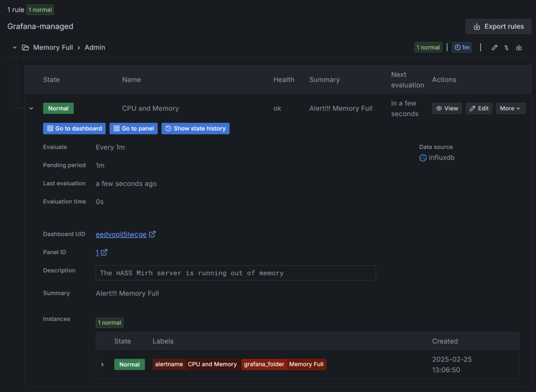Expand the Normal alert instance row
Viewport: 536px width, 392px height.
(x=102, y=365)
